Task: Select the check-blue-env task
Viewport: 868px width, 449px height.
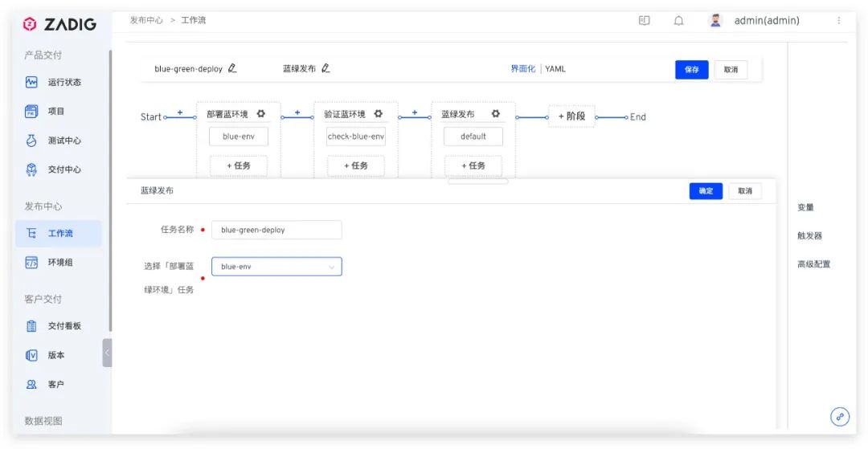Action: pos(356,137)
